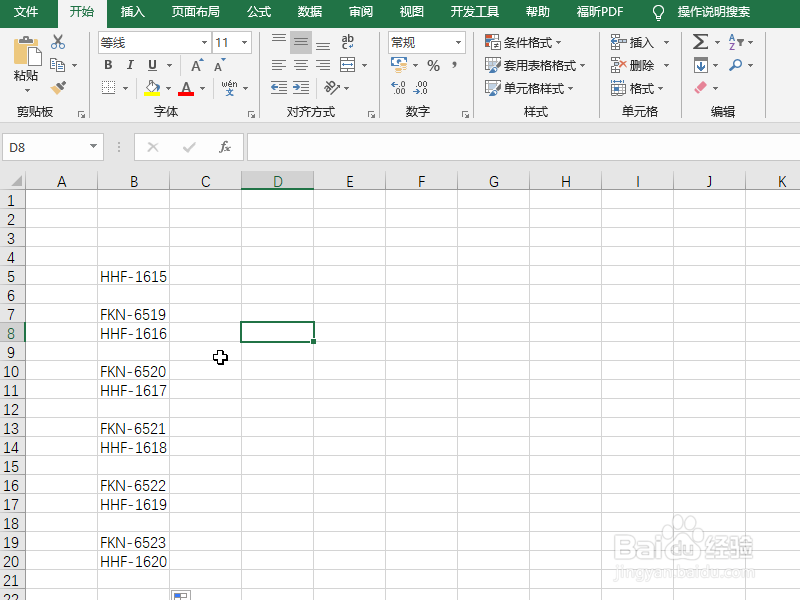Click the Copy icon
The image size is (800, 600).
pos(57,65)
